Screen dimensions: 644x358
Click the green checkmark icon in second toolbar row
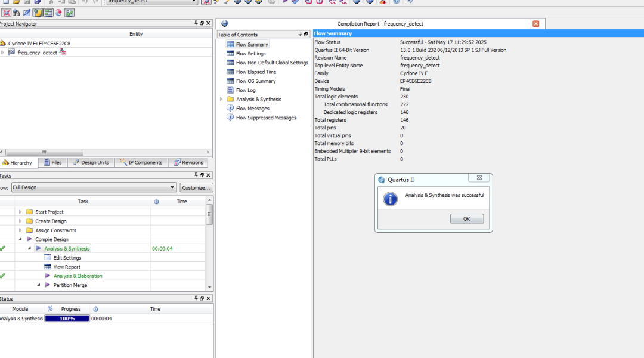coord(70,13)
